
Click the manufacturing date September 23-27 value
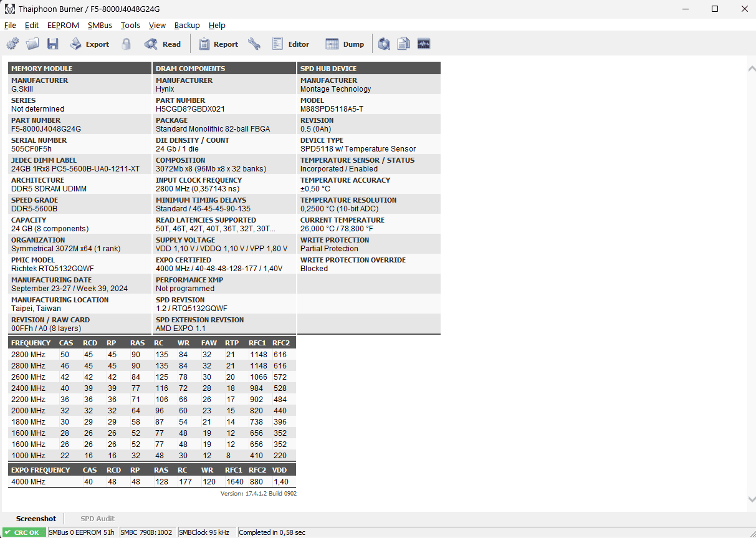click(69, 289)
